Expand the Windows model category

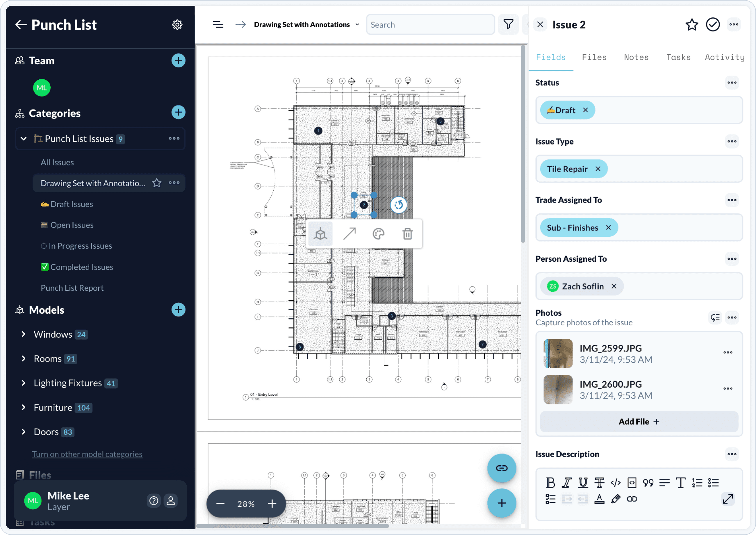pyautogui.click(x=23, y=334)
